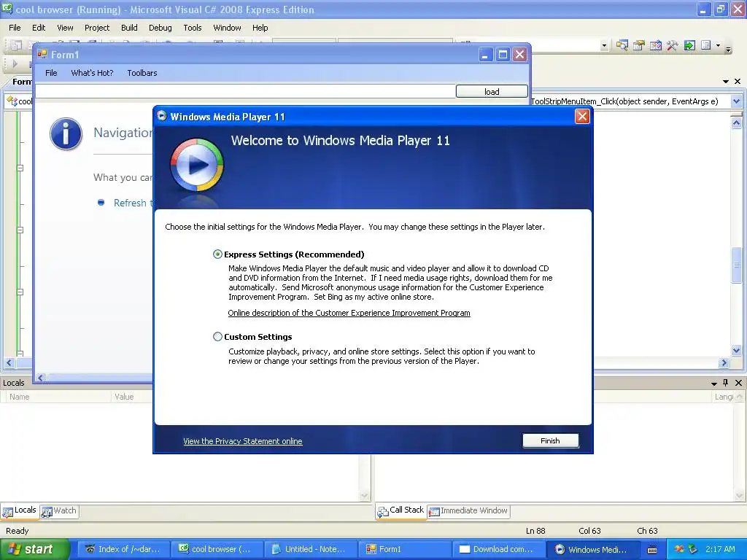Click the New Project icon in Visual C# toolbar
747x560 pixels.
16,45
